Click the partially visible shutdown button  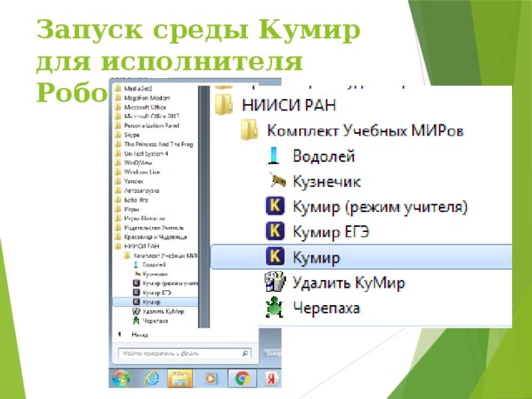273,353
